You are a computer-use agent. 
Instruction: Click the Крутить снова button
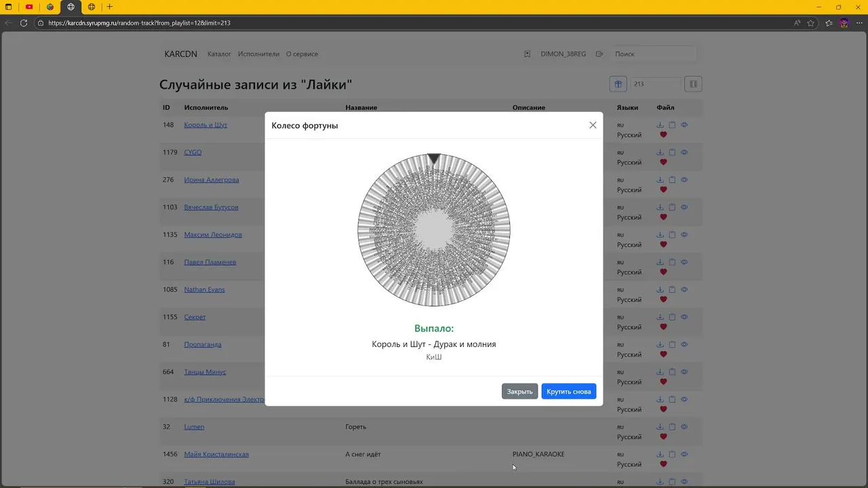(x=568, y=392)
